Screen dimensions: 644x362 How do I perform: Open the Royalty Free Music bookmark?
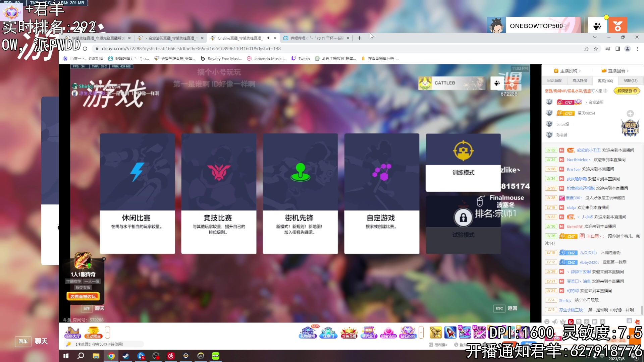point(221,59)
